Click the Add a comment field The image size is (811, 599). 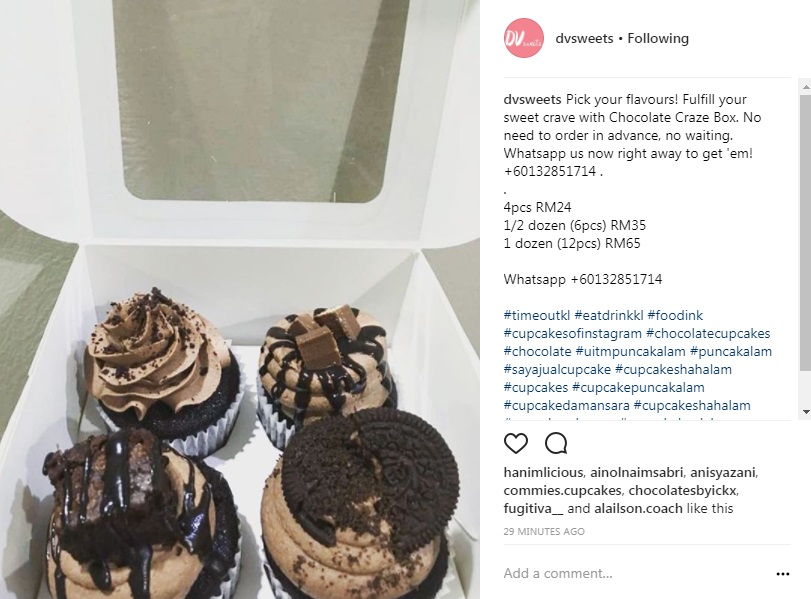[636, 573]
